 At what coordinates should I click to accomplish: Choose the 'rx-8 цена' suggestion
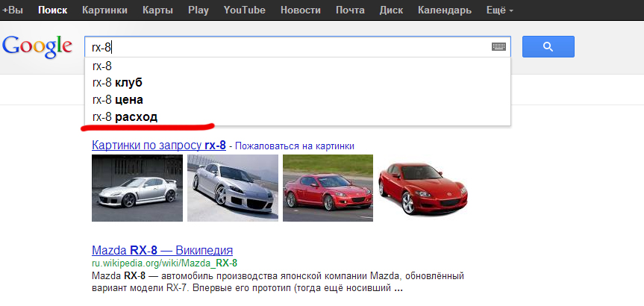(117, 99)
